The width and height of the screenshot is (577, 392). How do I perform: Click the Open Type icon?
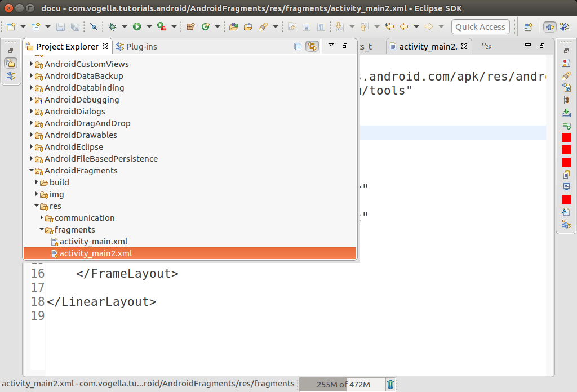tap(234, 26)
